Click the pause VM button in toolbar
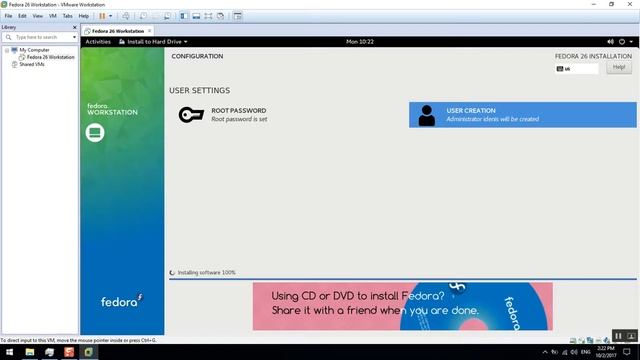The image size is (640, 360). click(x=102, y=16)
